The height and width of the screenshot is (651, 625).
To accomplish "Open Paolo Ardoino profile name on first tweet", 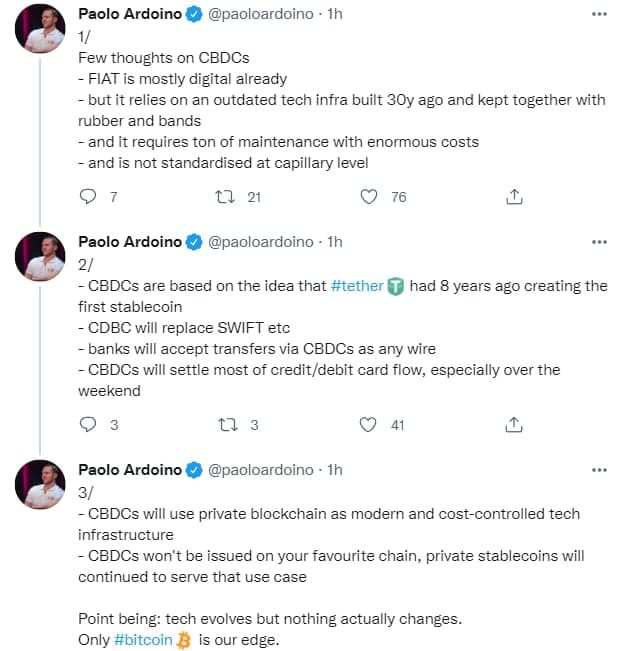I will tap(130, 14).
